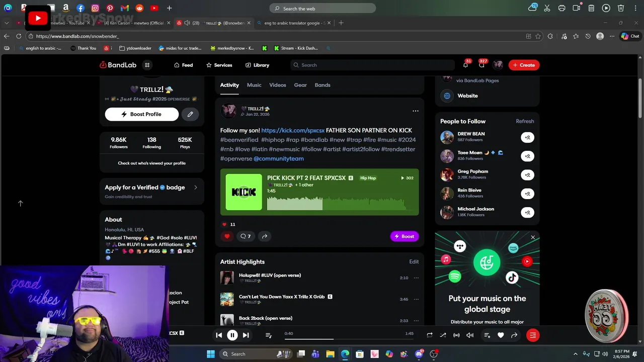Toggle repeat in the bottom player
Image resolution: width=644 pixels, height=362 pixels.
tap(430, 335)
